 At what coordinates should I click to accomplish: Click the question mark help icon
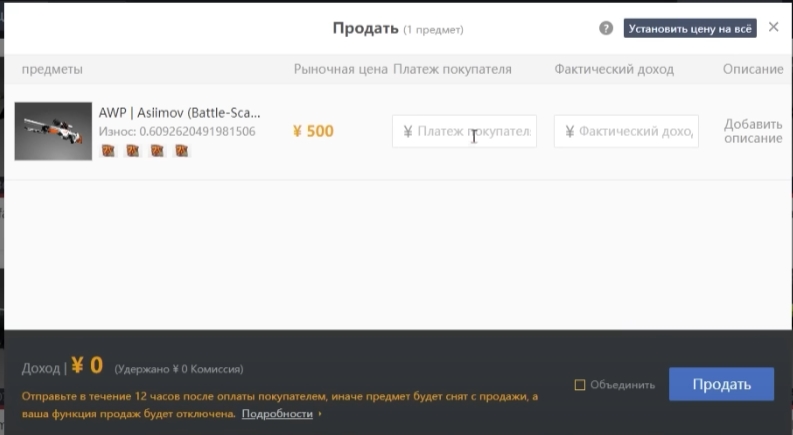click(x=606, y=28)
